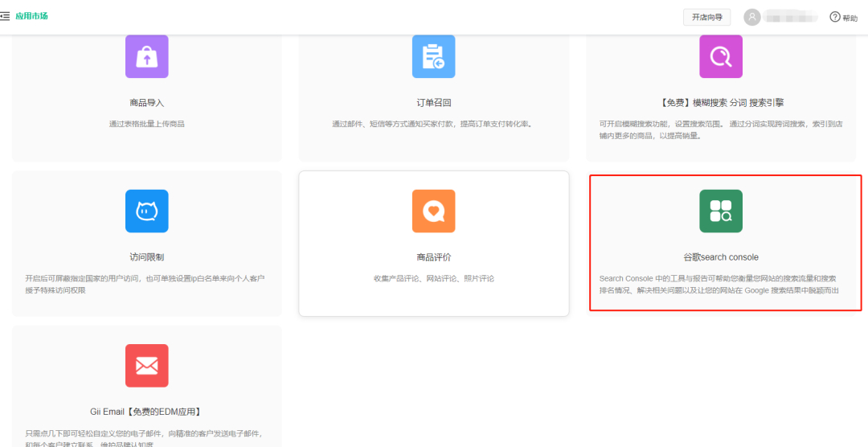Viewport: 868px width, 447px height.
Task: Select the blue 访问限制 cat icon
Action: pyautogui.click(x=146, y=211)
